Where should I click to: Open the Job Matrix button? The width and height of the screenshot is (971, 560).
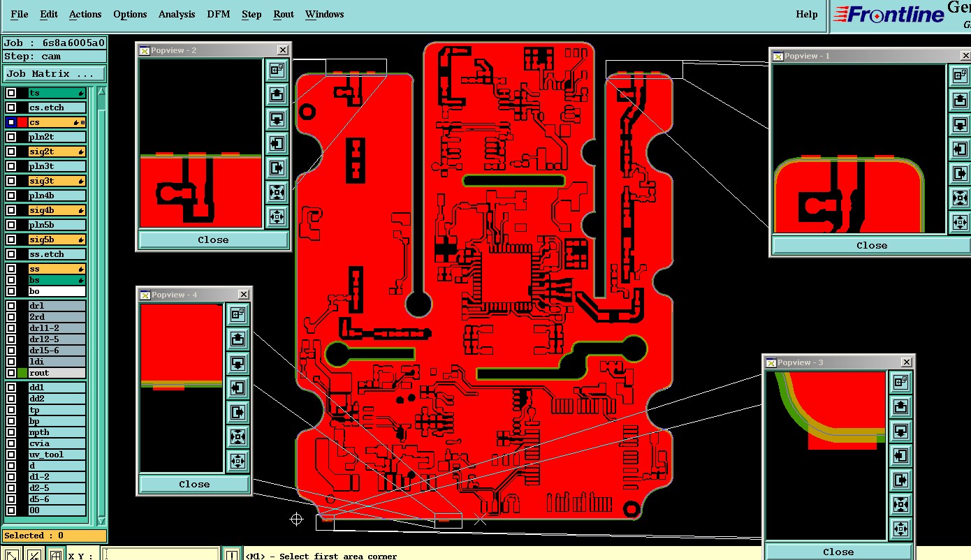54,73
